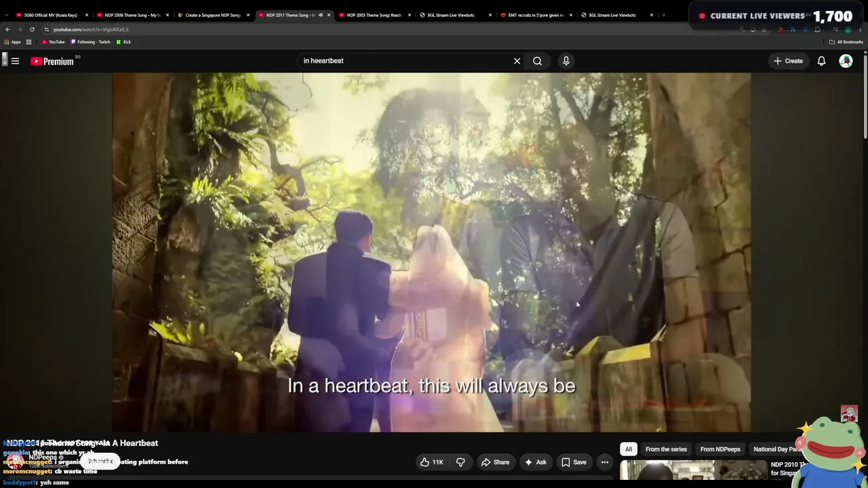Open the Create menu
Screen dimensions: 868x488
tap(788, 61)
